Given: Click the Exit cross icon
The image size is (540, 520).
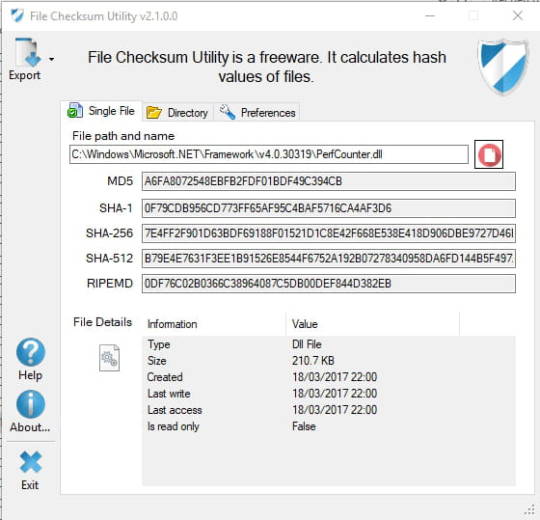Looking at the screenshot, I should pos(31,461).
